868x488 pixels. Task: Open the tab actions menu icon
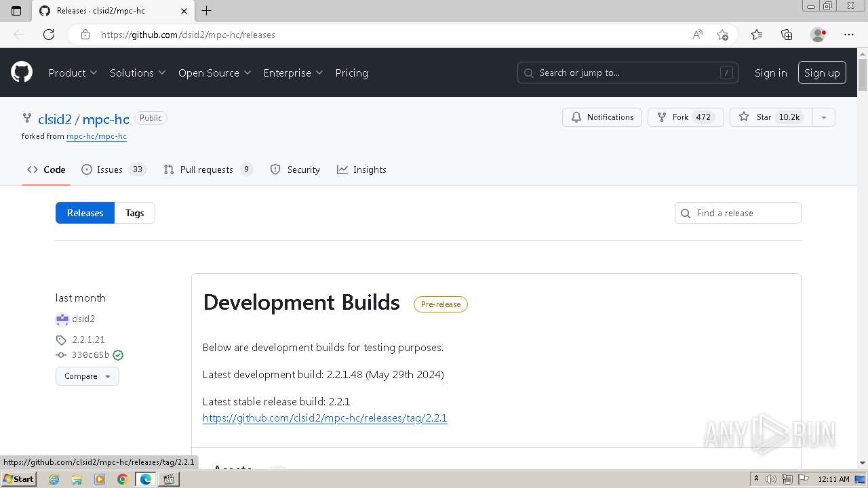(16, 11)
